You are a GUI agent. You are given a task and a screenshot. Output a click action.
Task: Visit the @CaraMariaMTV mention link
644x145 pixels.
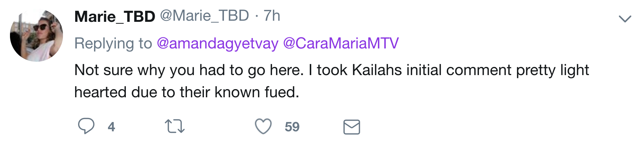click(341, 43)
